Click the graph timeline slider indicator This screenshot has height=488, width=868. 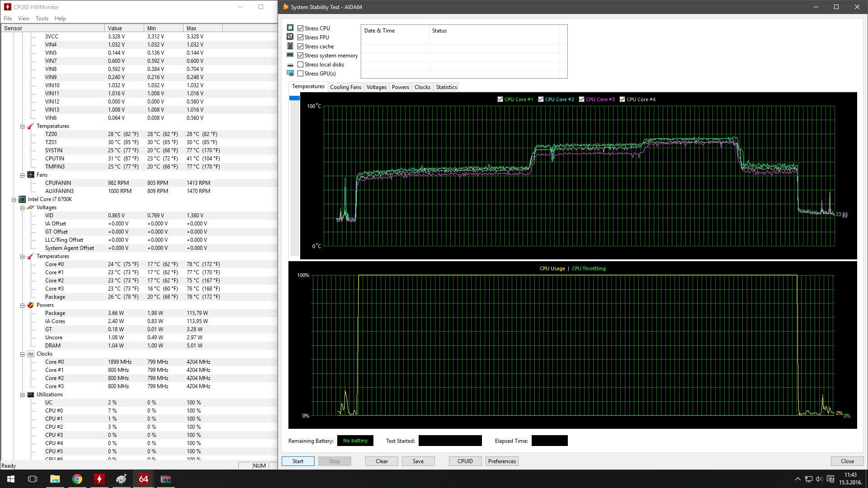coord(294,98)
